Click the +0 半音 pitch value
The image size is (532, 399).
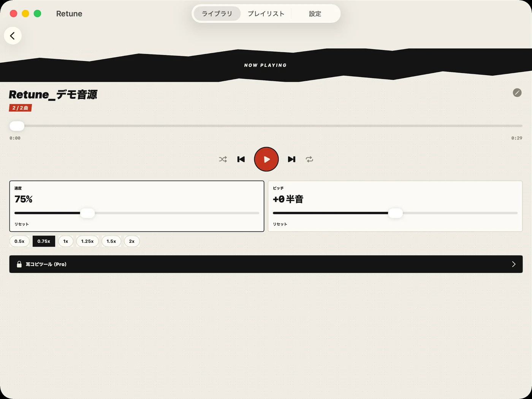coord(288,199)
